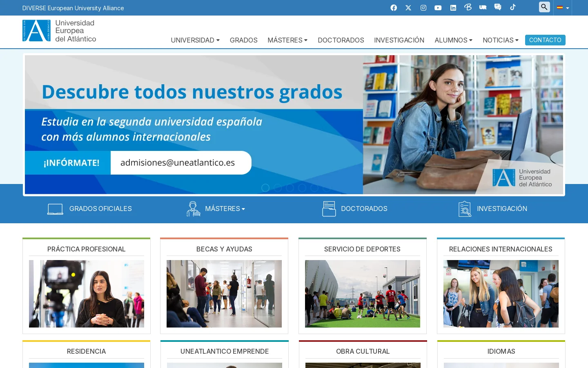Viewport: 588px width, 368px height.
Task: Open the chat bubbles icon
Action: [498, 7]
